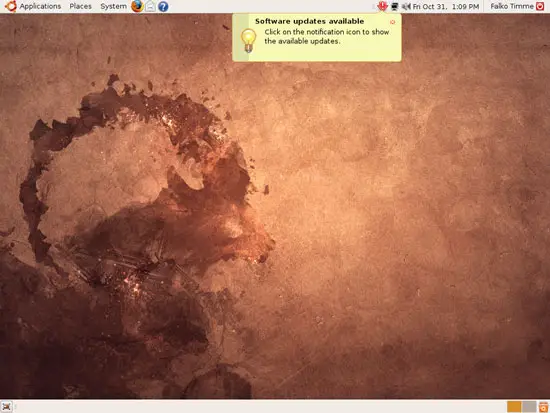Image resolution: width=550 pixels, height=413 pixels.
Task: Switch to the second grey workspace
Action: (529, 407)
